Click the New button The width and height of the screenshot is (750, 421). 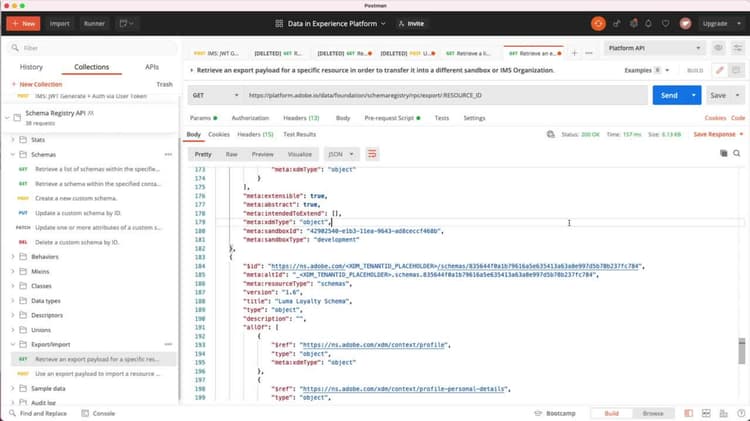coord(23,23)
